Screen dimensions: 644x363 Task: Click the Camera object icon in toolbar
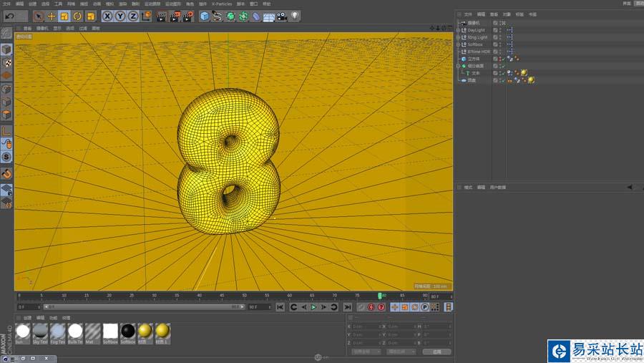click(x=282, y=16)
